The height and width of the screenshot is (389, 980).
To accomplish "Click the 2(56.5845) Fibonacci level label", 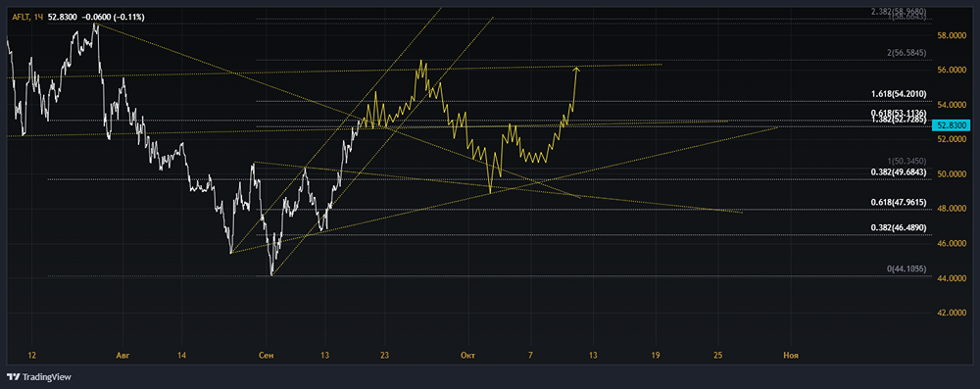I will (x=906, y=53).
